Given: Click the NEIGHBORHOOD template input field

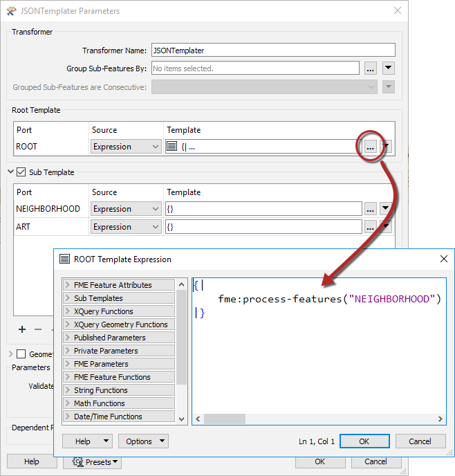Looking at the screenshot, I should coord(263,209).
